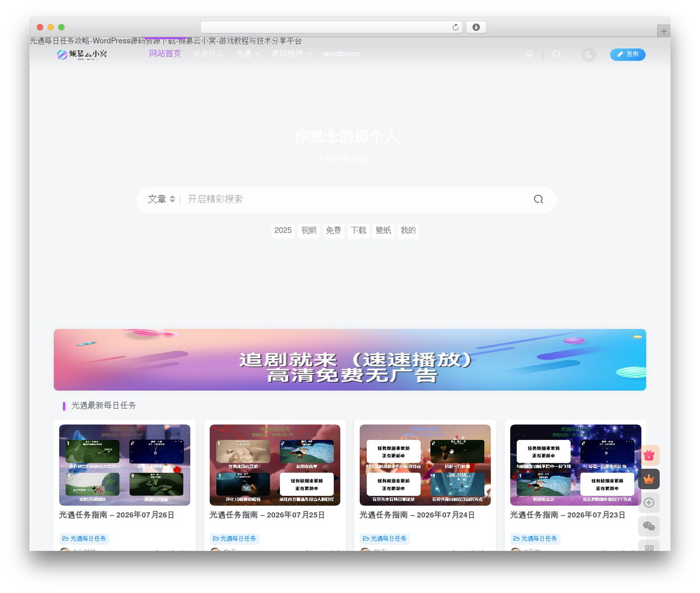The height and width of the screenshot is (593, 700).
Task: Select the 2025 search tag
Action: 283,230
